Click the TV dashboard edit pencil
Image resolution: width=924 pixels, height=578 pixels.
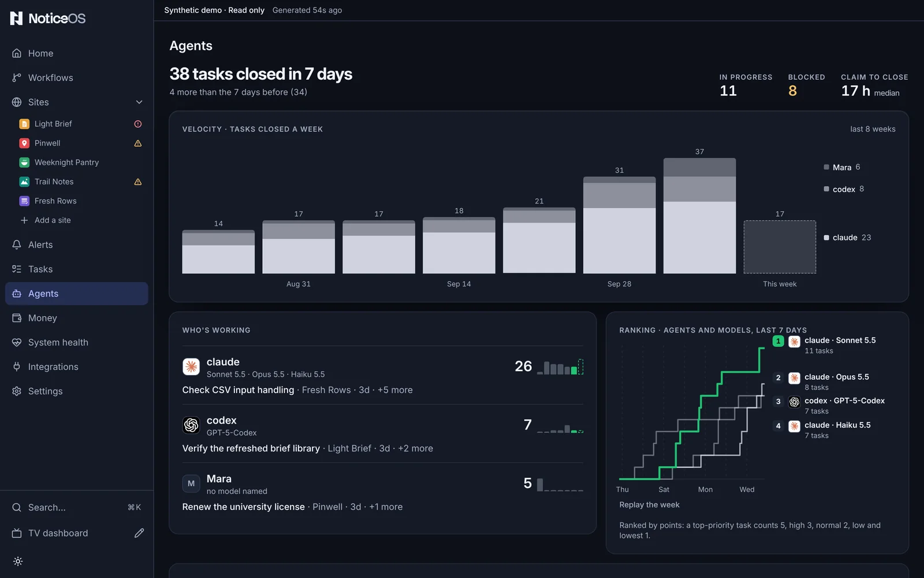[x=139, y=533]
